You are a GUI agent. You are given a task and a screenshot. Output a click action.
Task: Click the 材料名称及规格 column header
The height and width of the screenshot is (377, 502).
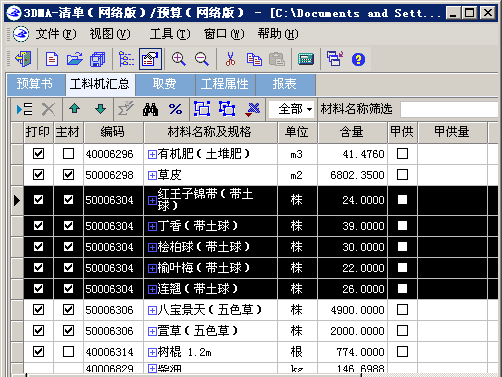click(210, 132)
